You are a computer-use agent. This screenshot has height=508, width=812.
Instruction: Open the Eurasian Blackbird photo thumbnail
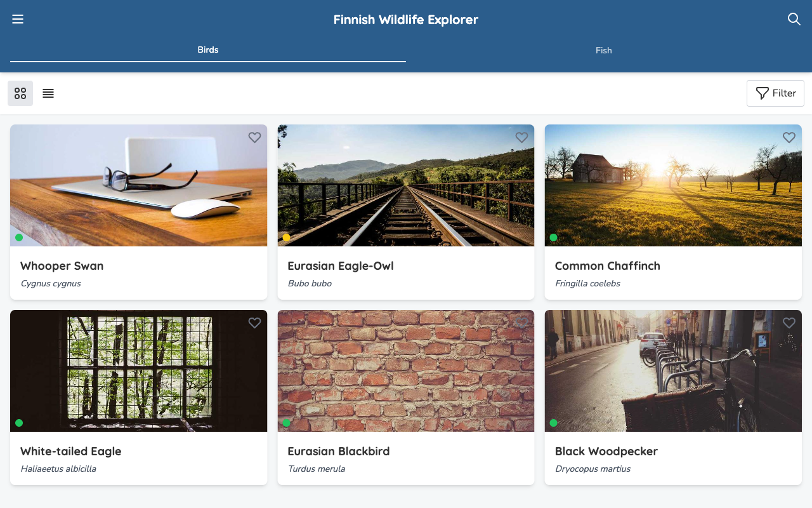pos(405,370)
